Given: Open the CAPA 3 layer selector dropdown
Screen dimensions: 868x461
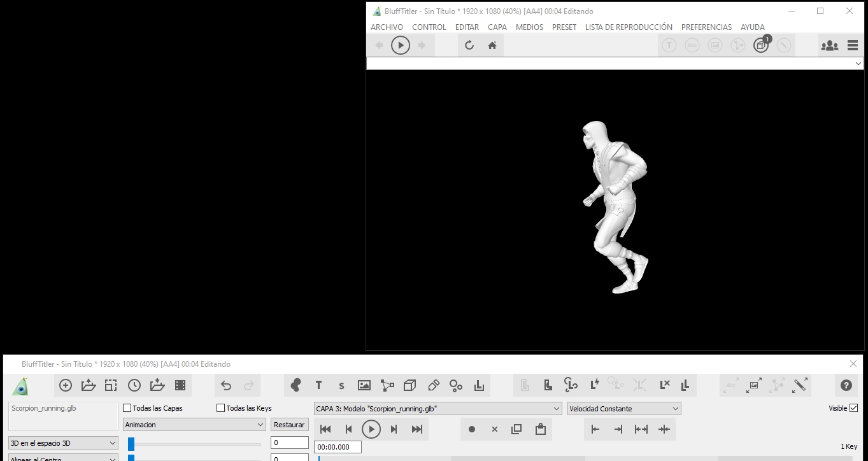Looking at the screenshot, I should coord(438,409).
